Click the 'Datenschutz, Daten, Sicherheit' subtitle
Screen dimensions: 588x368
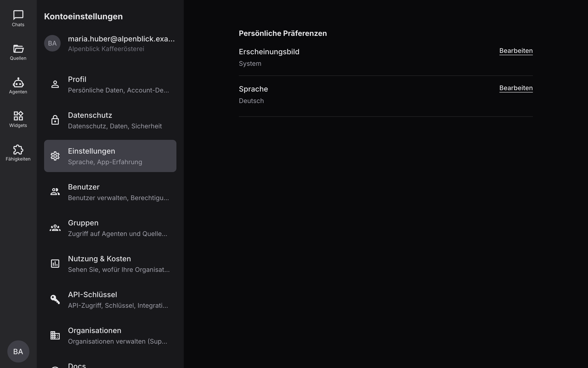(115, 126)
